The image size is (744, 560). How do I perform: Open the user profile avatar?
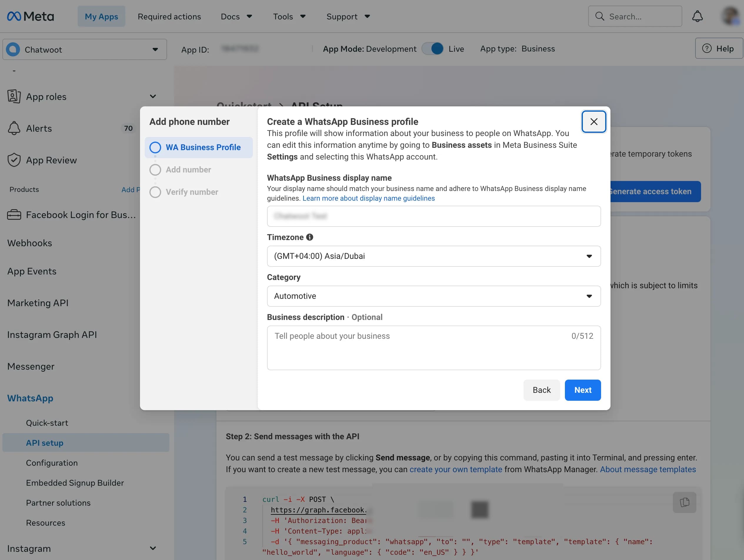[x=730, y=16]
